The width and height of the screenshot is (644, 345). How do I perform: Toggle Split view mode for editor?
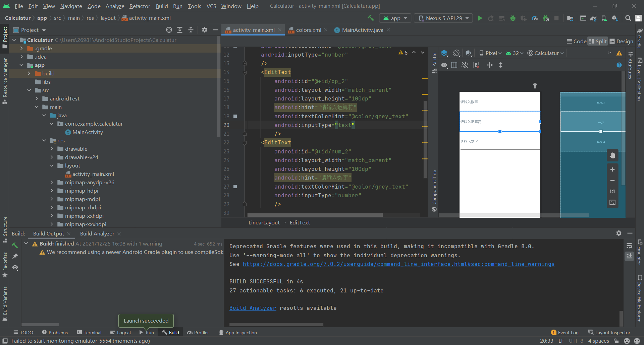tap(598, 41)
